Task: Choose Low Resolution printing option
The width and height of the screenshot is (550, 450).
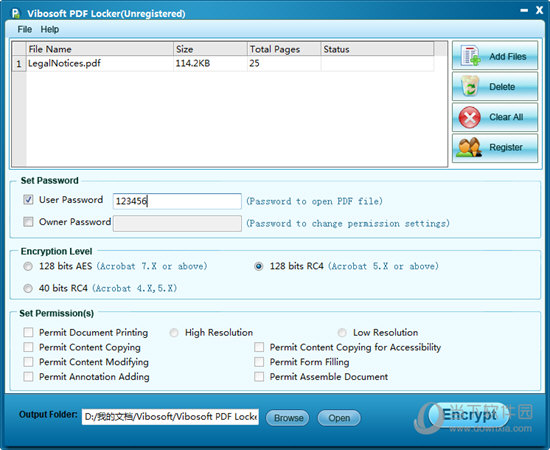Action: [x=342, y=333]
